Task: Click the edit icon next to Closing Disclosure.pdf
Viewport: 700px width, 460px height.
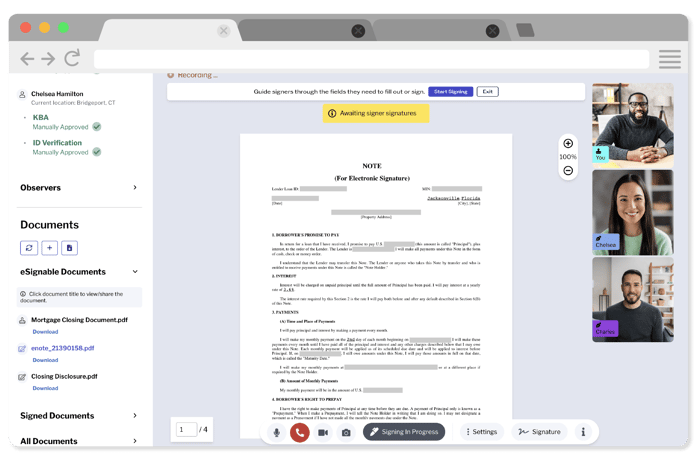Action: [22, 377]
